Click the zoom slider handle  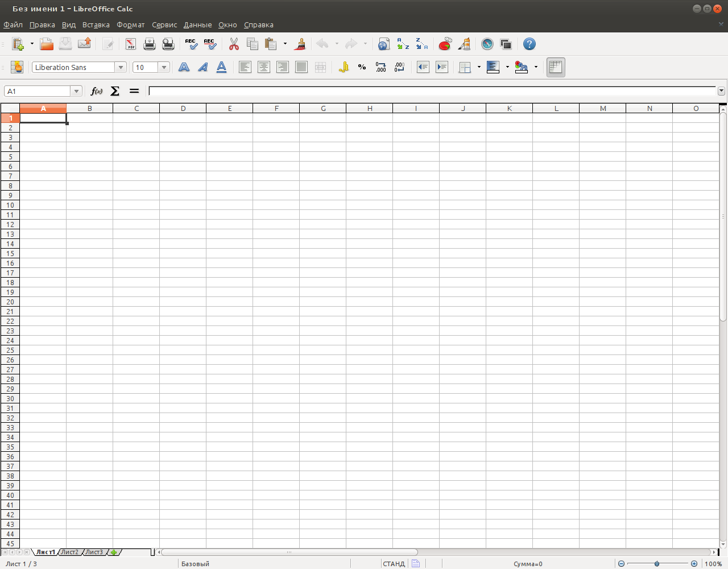[657, 564]
